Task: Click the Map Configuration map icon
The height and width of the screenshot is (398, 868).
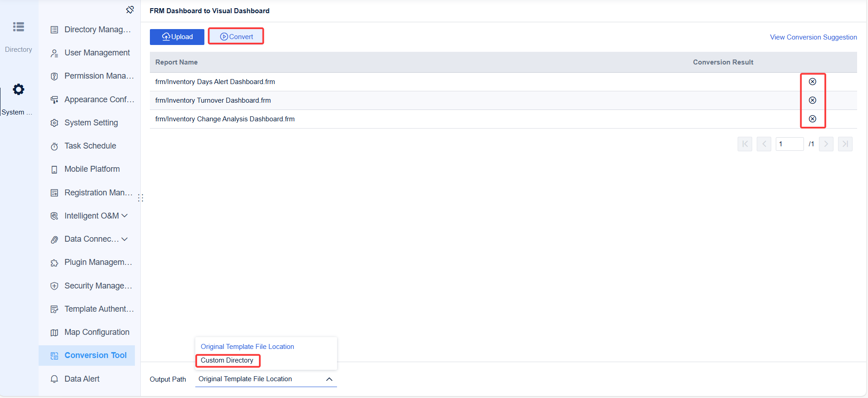Action: 55,333
